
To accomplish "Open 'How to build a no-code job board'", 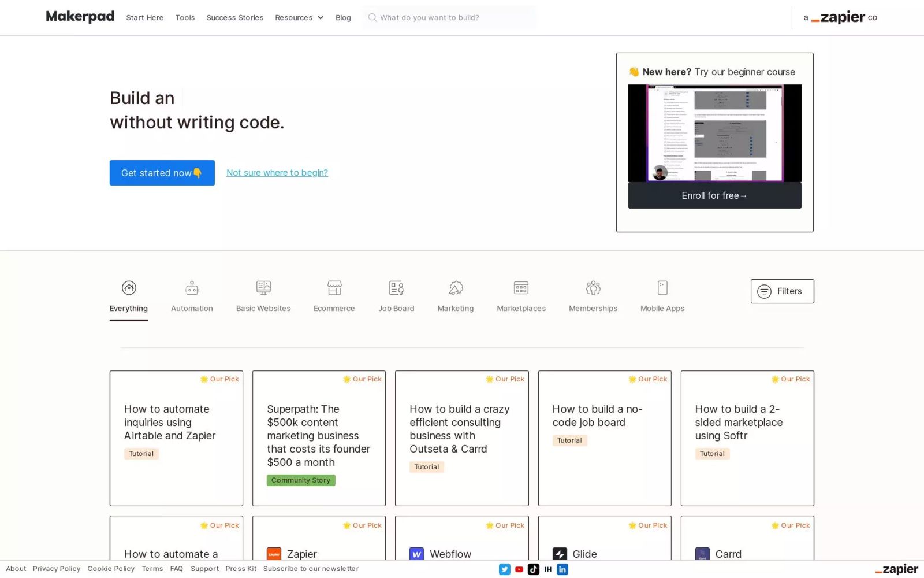I will (605, 438).
